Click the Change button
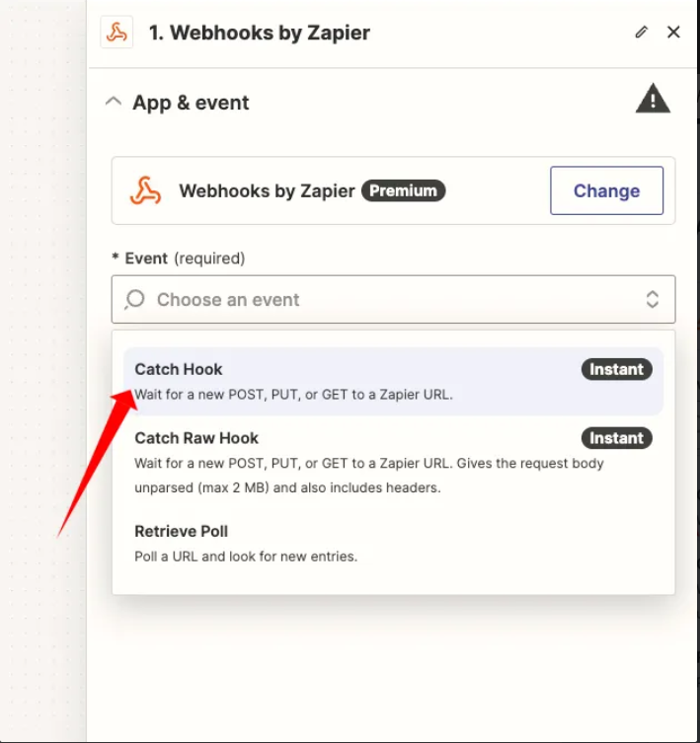The height and width of the screenshot is (743, 700). [x=606, y=190]
